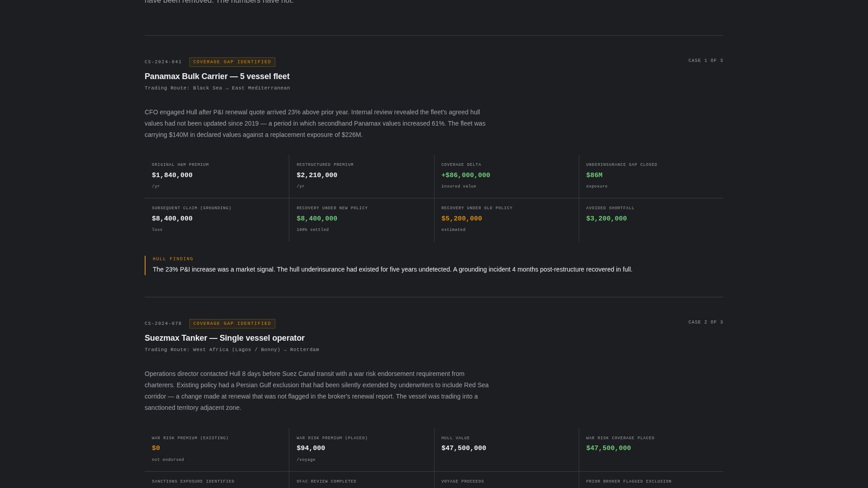Click Subsequent Claim value $8,400,000 loss
Image resolution: width=868 pixels, height=488 pixels.
click(172, 219)
